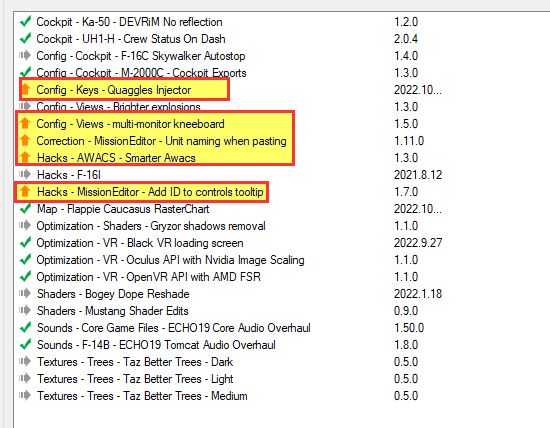Click version 2021.8.12 of Hacks - F-16I
This screenshot has width=550, height=428.
pyautogui.click(x=418, y=175)
